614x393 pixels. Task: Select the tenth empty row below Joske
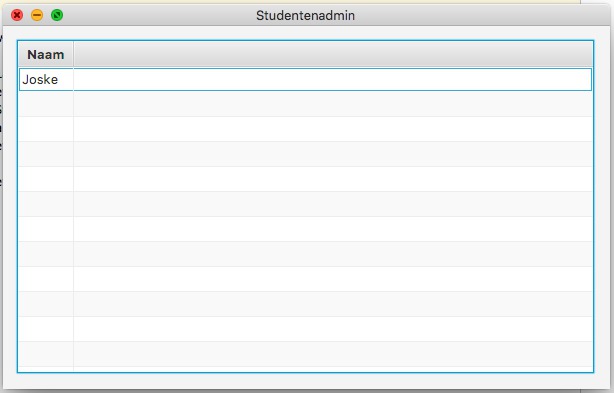tap(305, 330)
